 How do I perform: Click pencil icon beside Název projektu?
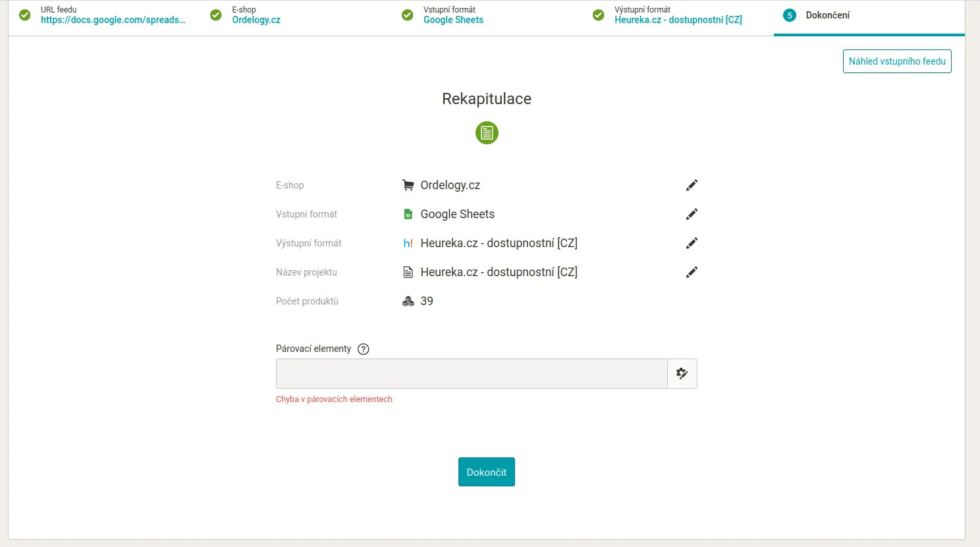pos(692,272)
